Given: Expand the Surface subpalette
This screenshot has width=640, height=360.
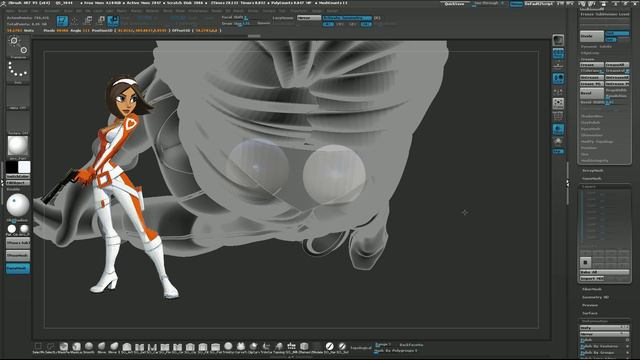Looking at the screenshot, I should coord(590,313).
